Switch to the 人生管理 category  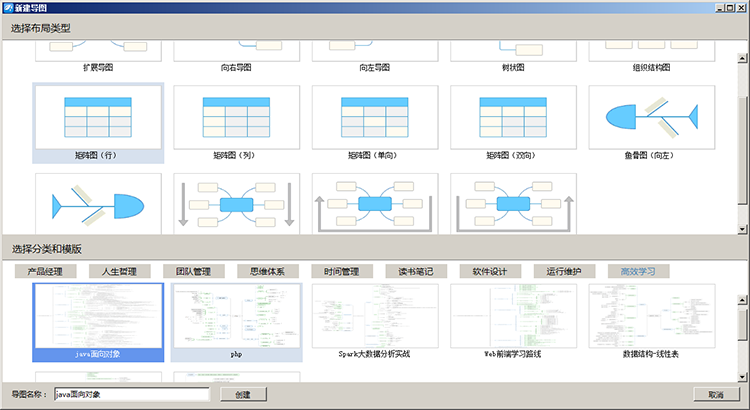click(120, 271)
